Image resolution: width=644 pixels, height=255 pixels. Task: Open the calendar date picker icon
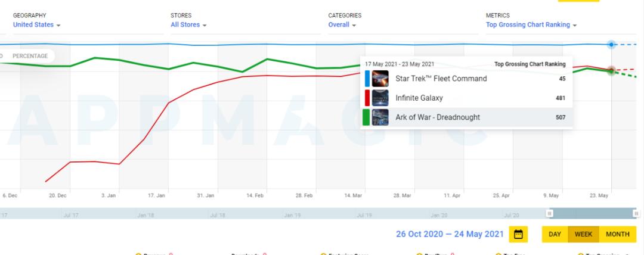(x=518, y=234)
